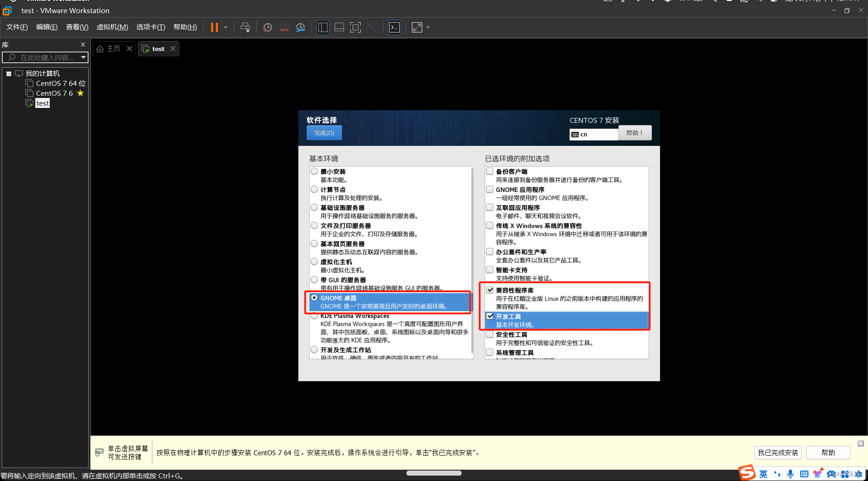Click the 我已完成安装 button
The image size is (868, 481).
(x=778, y=453)
